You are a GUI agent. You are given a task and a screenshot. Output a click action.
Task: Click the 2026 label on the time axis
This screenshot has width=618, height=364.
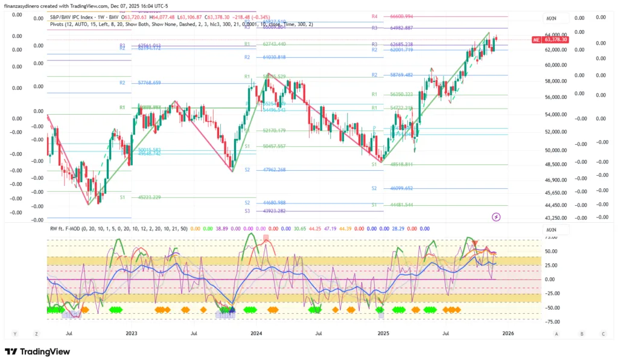tap(508, 333)
